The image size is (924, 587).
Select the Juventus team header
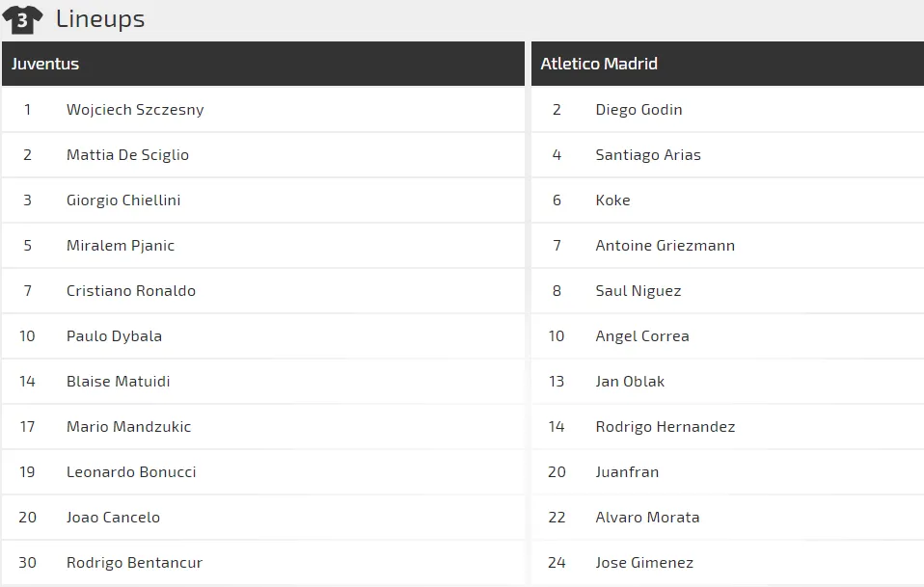[x=45, y=64]
